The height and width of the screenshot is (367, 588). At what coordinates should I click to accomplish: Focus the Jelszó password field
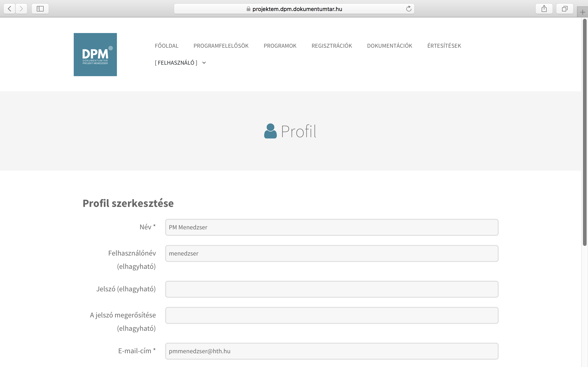(332, 289)
